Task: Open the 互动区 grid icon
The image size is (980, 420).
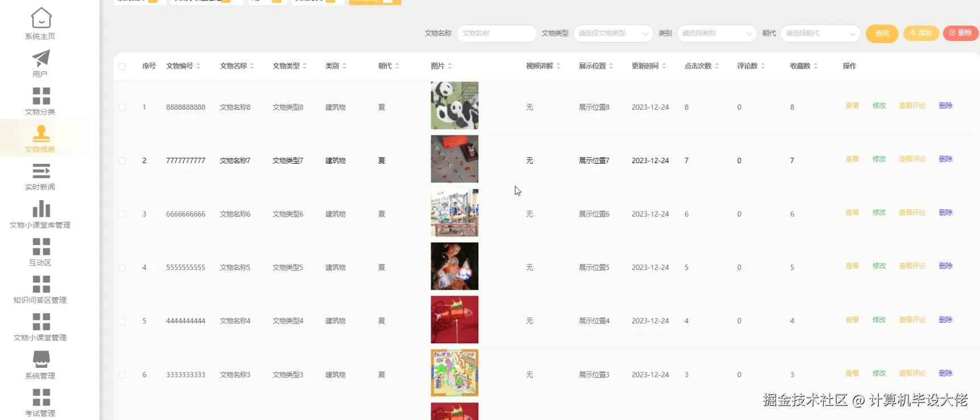Action: (x=41, y=247)
